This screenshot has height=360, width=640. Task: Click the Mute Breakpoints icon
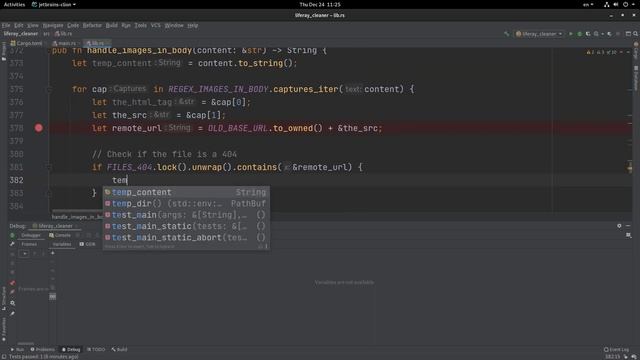pos(12,292)
